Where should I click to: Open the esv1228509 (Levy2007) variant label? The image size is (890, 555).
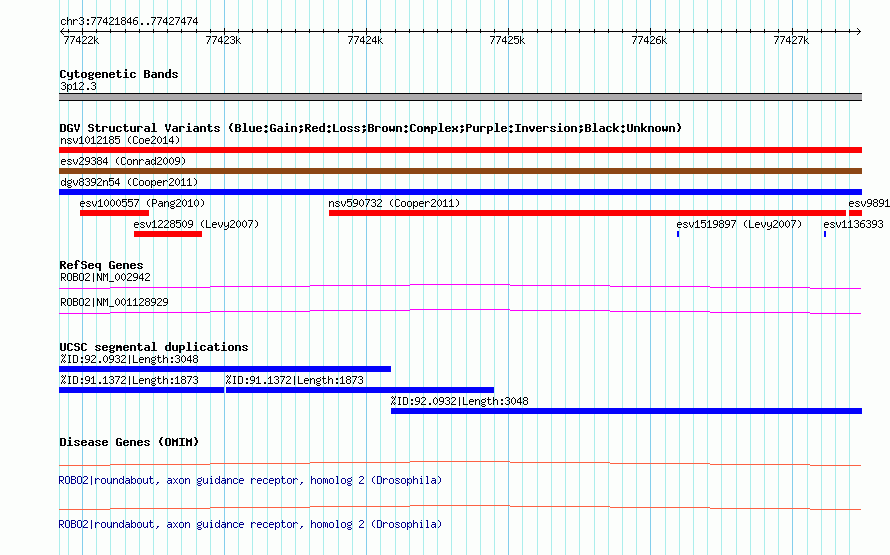tap(196, 224)
